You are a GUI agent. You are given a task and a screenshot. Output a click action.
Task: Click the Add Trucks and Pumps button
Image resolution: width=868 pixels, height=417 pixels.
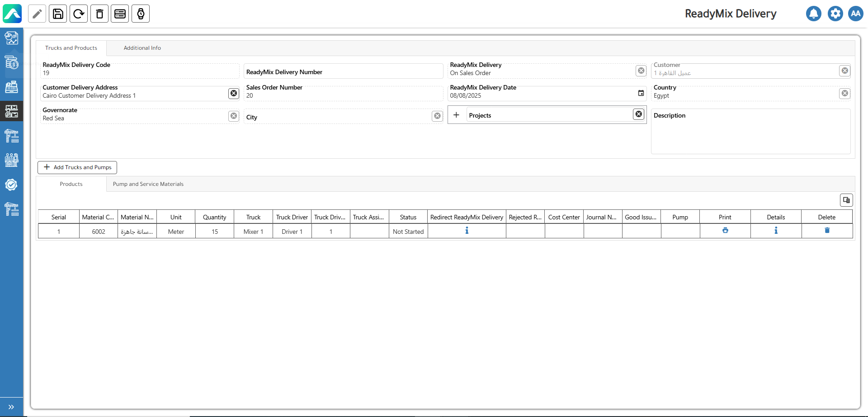(77, 167)
